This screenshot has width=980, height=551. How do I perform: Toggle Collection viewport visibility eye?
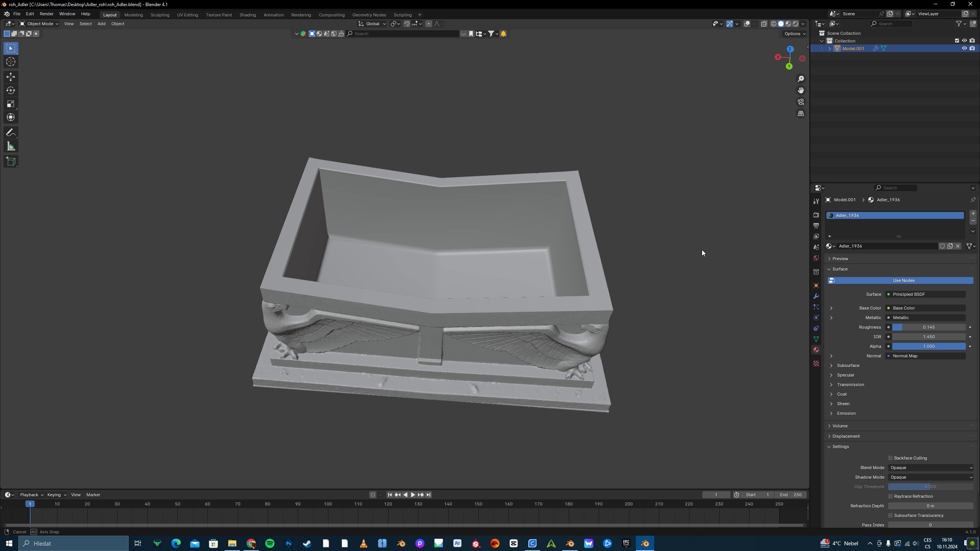964,41
